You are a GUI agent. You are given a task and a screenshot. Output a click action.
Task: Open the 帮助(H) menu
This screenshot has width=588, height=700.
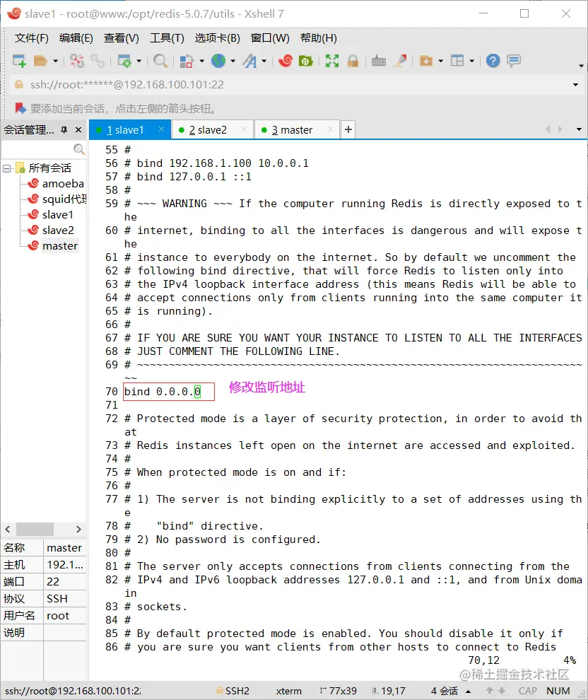click(x=319, y=38)
